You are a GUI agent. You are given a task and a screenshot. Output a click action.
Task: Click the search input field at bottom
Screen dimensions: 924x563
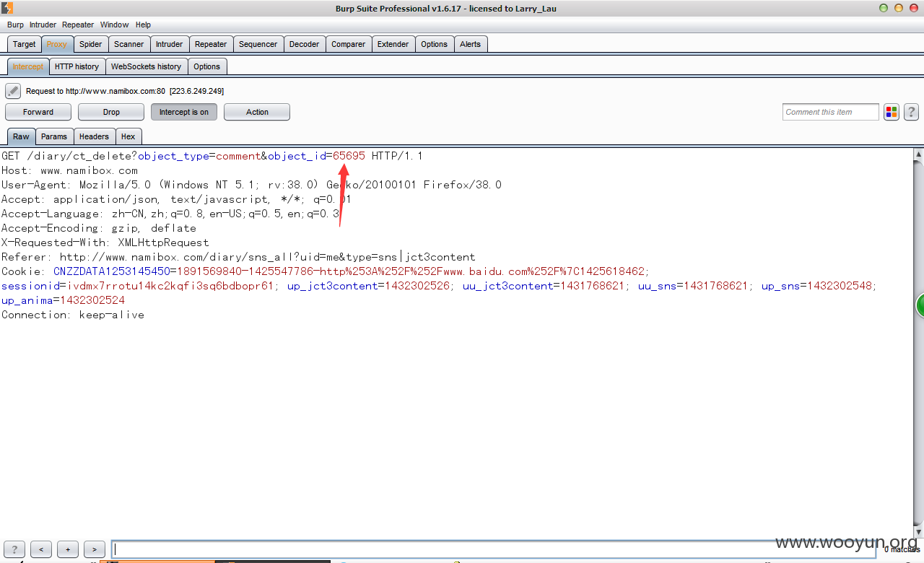(x=494, y=549)
